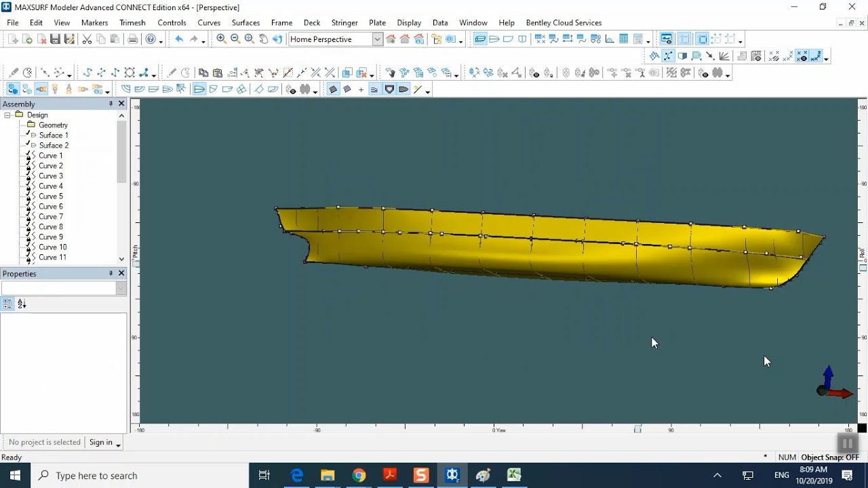Open the table data window icon
The height and width of the screenshot is (488, 868).
pos(624,39)
